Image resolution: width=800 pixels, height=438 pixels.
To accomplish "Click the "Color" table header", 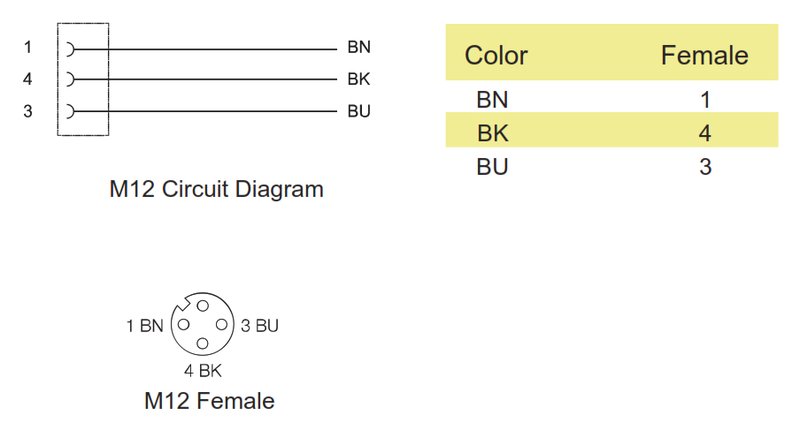I will click(x=496, y=55).
